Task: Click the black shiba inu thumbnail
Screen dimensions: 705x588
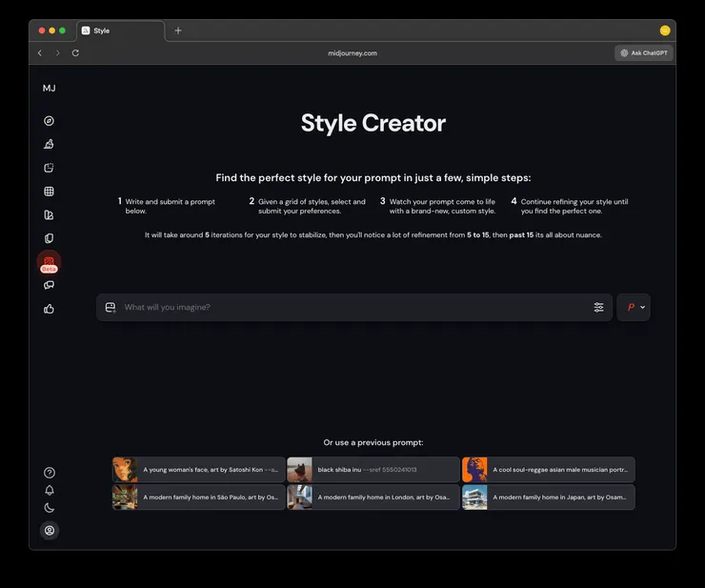Action: pos(299,470)
